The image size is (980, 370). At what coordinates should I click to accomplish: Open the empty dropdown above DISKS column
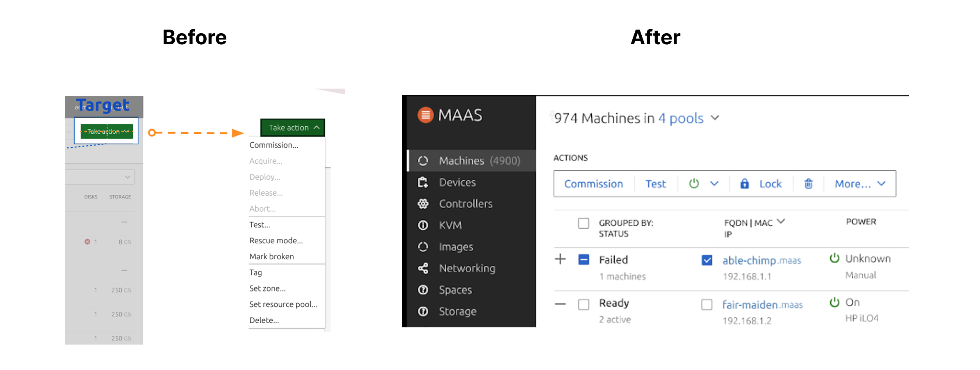100,177
